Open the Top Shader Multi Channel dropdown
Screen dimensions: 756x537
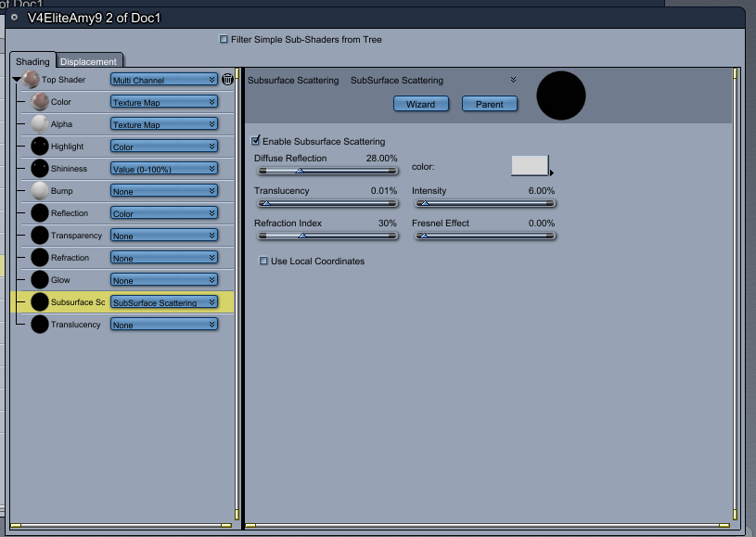pos(164,80)
